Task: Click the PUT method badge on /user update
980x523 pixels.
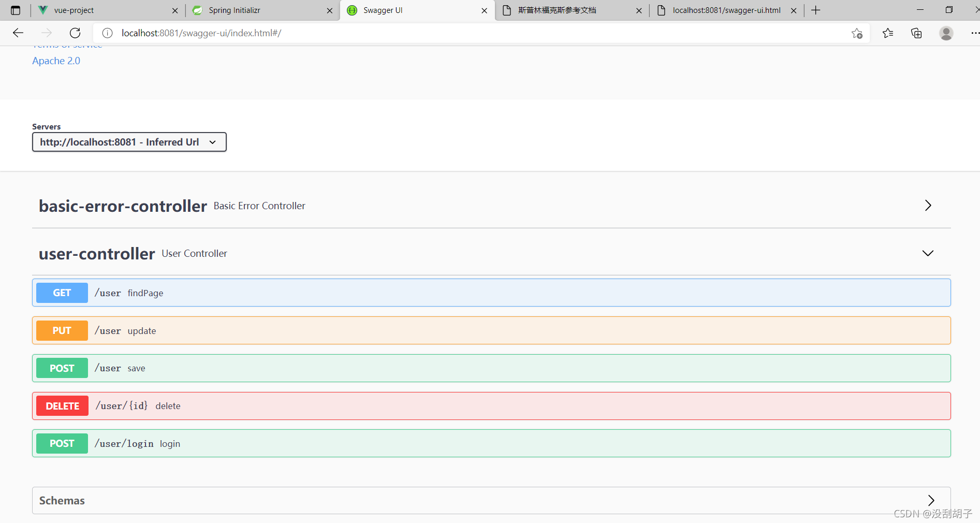Action: tap(62, 330)
